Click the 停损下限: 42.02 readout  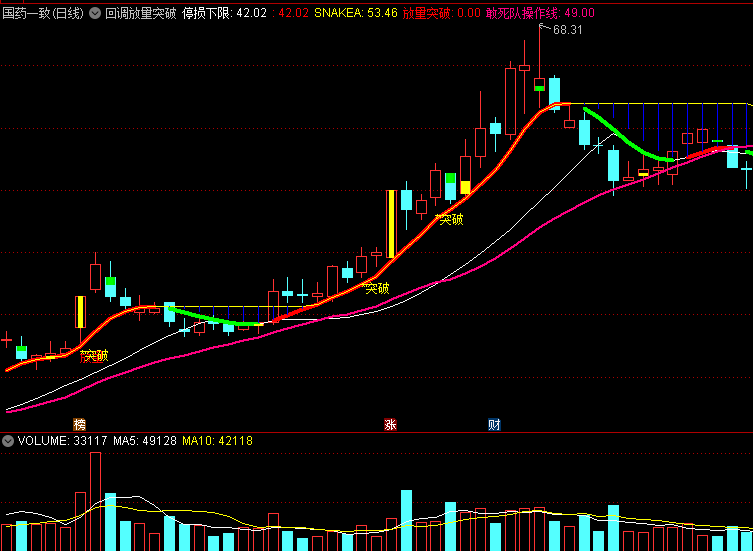pos(225,13)
